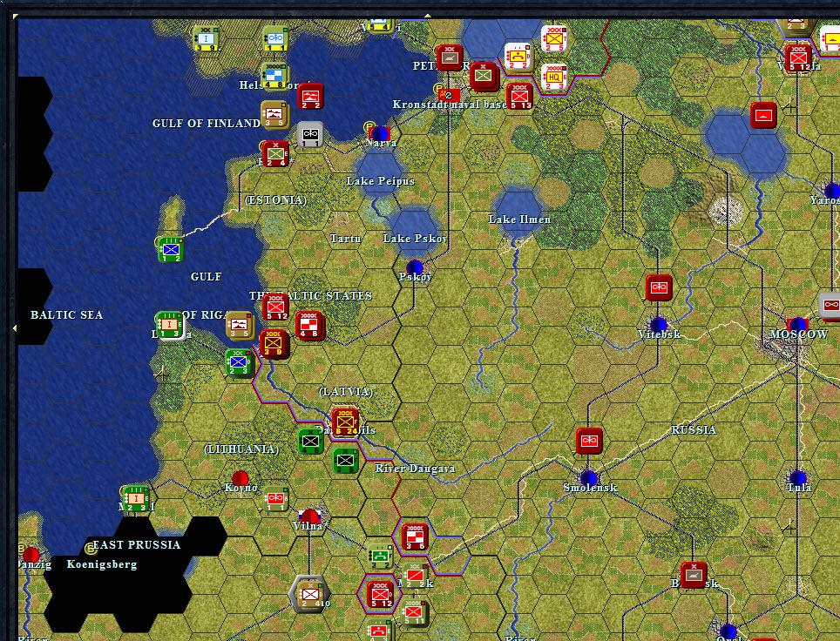Select red infantry 5 12 in purple-outlined hex
Image resolution: width=840 pixels, height=641 pixels.
(x=380, y=595)
